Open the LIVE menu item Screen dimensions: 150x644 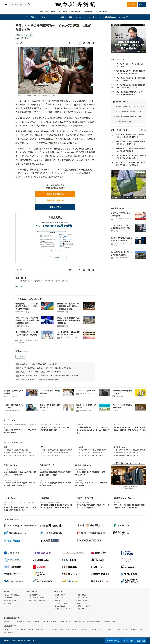(x=53, y=12)
